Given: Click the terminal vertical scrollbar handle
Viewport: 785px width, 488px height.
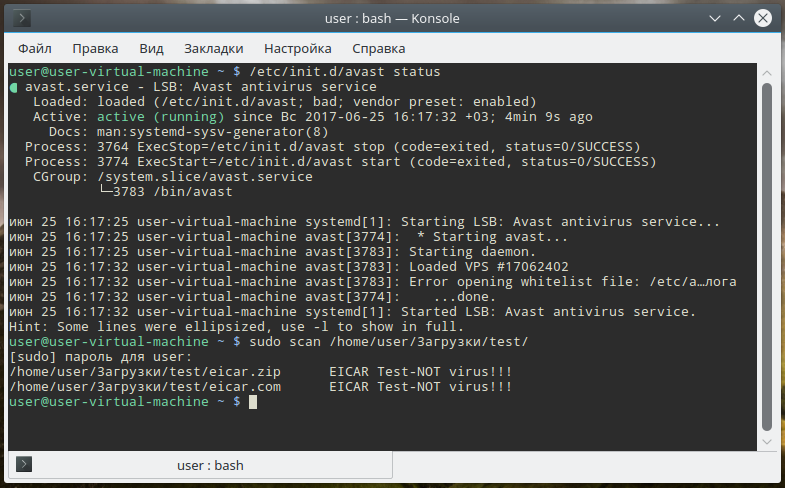Looking at the screenshot, I should coord(767,257).
